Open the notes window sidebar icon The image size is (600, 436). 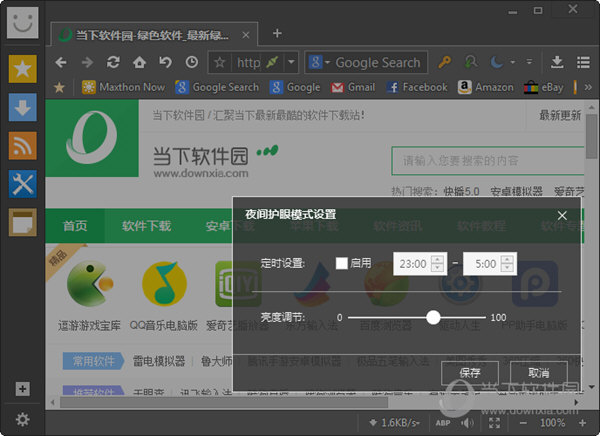[x=23, y=222]
